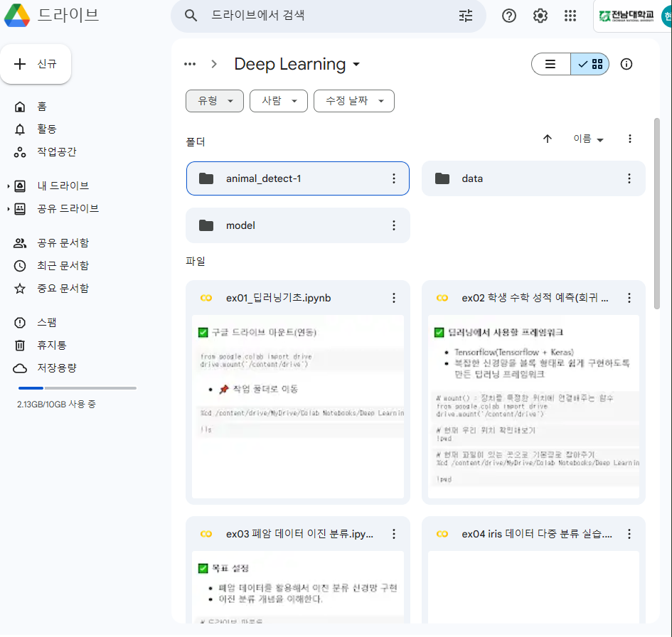The width and height of the screenshot is (672, 637).
Task: Open 저장용량 storage page
Action: point(57,368)
